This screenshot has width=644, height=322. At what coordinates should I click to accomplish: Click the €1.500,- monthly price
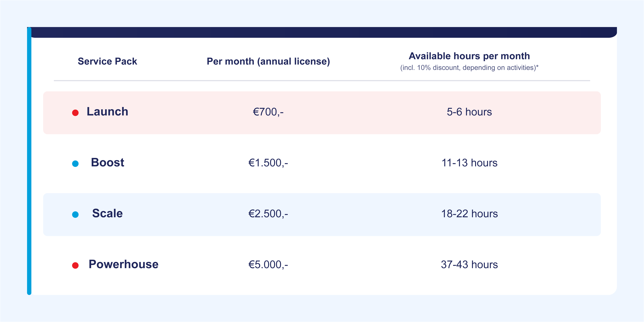pyautogui.click(x=268, y=163)
